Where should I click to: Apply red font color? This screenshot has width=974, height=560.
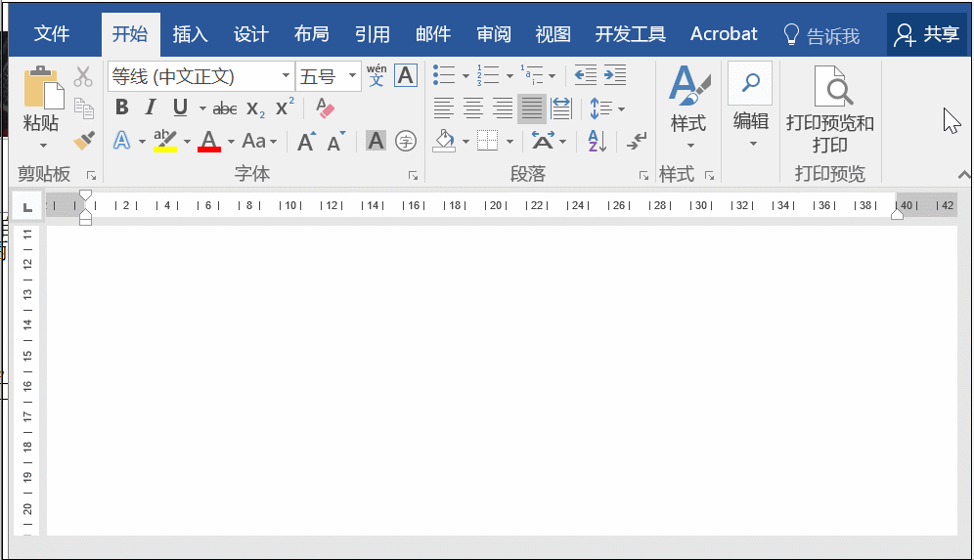(x=208, y=141)
